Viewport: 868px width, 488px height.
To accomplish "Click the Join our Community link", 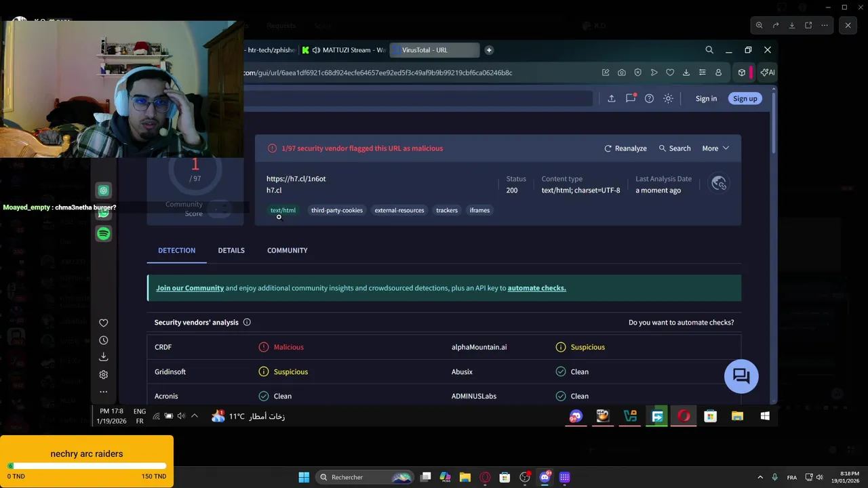I will [190, 288].
